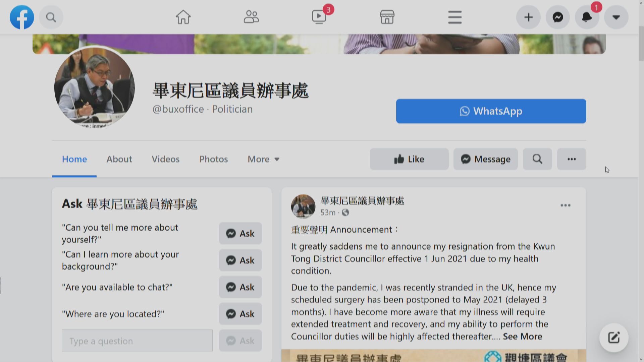The width and height of the screenshot is (644, 362).
Task: Expand the account dropdown arrow
Action: tap(616, 17)
